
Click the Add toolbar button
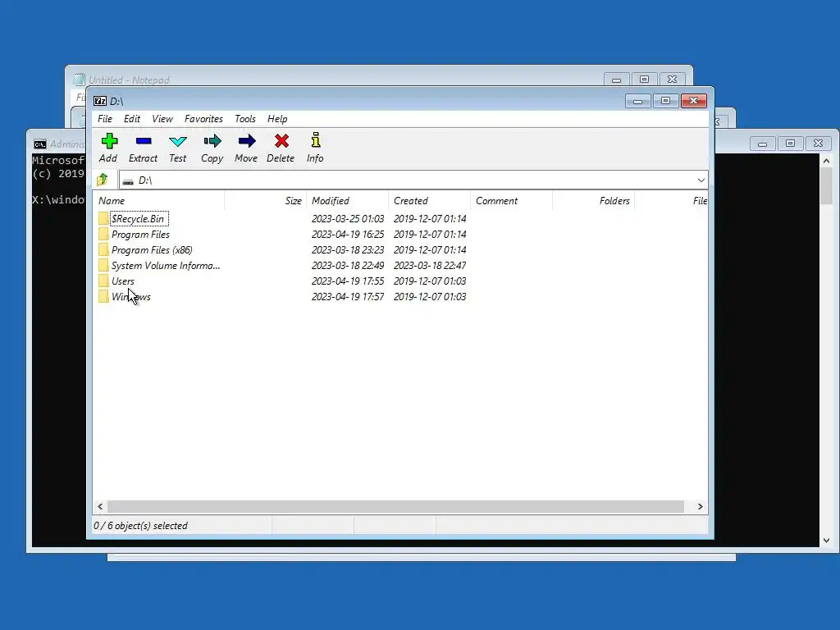pos(108,148)
